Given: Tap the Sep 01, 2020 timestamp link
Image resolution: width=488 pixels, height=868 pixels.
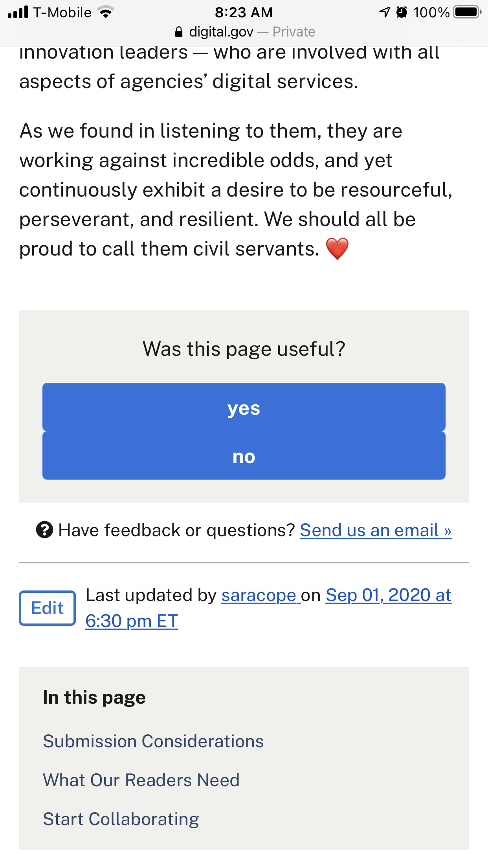Looking at the screenshot, I should 388,595.
